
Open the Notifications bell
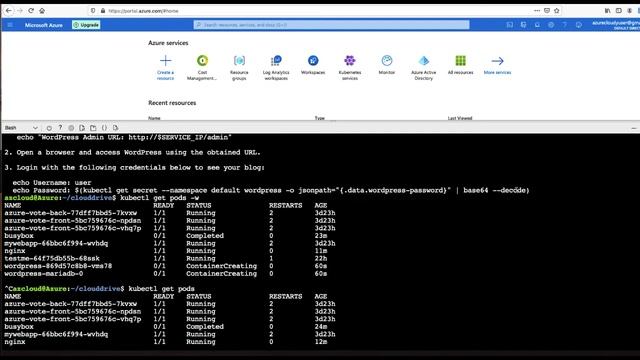coord(537,25)
